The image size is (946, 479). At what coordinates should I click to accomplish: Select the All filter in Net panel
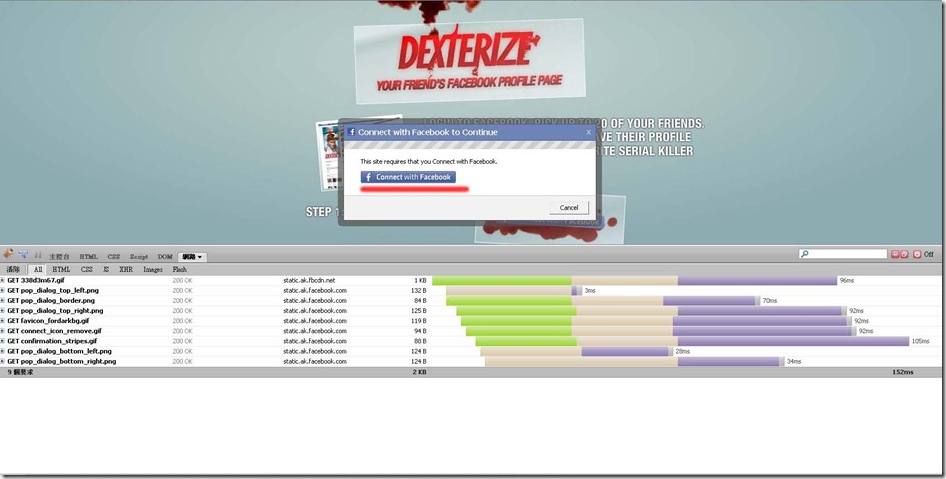click(x=38, y=270)
